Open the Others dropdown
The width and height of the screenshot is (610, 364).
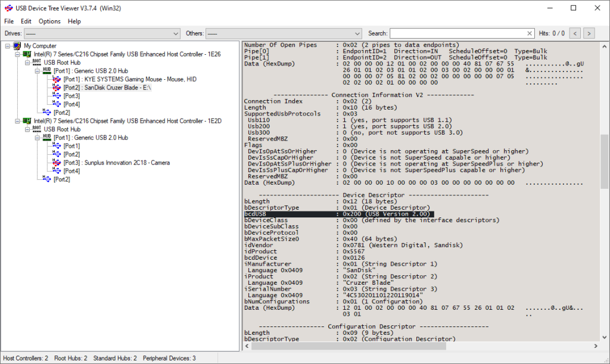pyautogui.click(x=356, y=33)
